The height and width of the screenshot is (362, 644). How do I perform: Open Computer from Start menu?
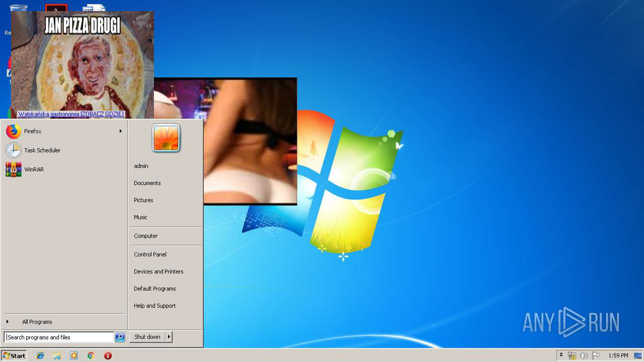point(145,236)
